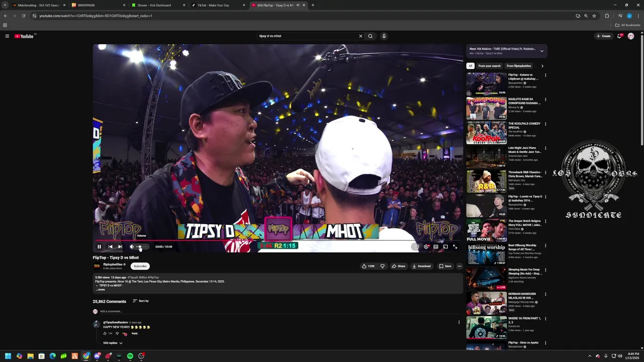Dislike this video
The image size is (644, 362).
382,266
